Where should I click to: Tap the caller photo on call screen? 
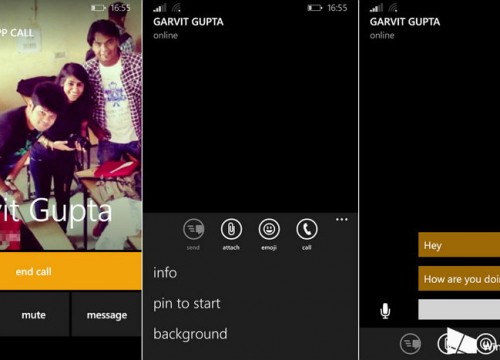coord(71,125)
